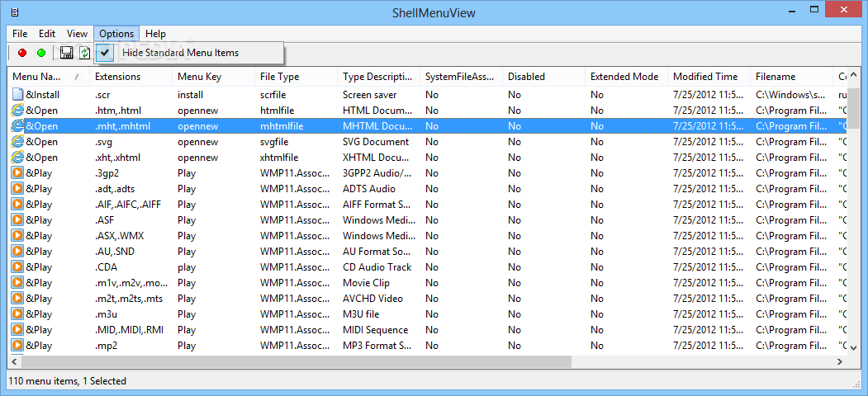868x396 pixels.
Task: Click the media player icon in .m3u row
Action: click(x=17, y=314)
